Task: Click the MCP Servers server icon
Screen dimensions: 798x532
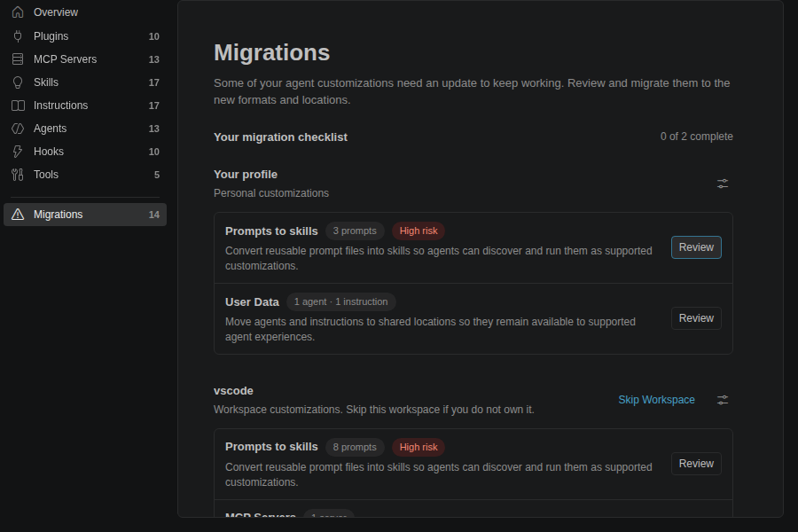Action: [x=18, y=59]
